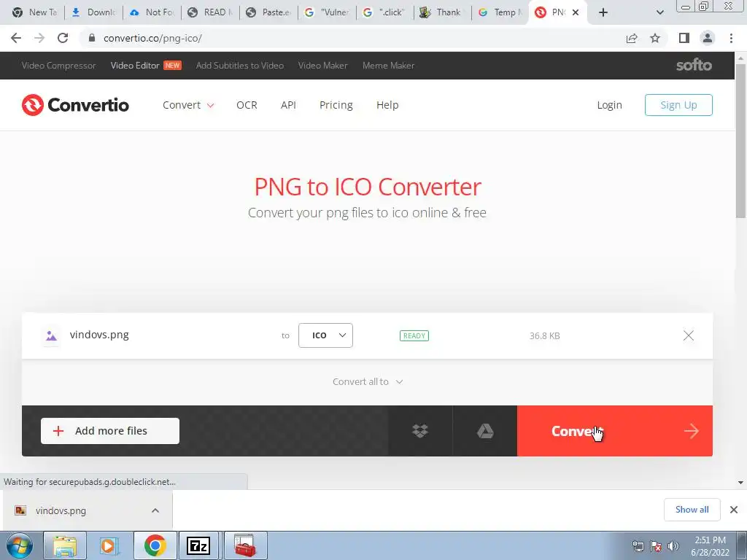Screen dimensions: 747x560
Task: Open 7-Zip from the taskbar
Action: tap(198, 545)
